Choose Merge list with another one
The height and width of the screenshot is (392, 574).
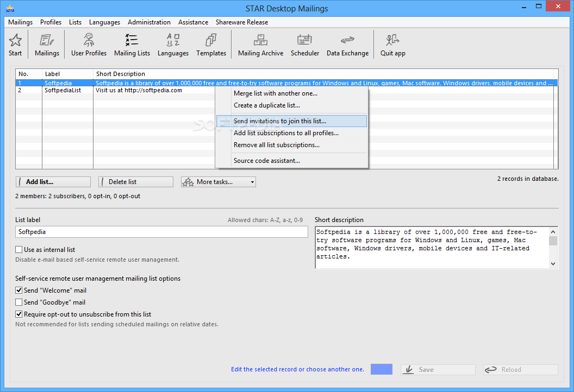[x=291, y=93]
